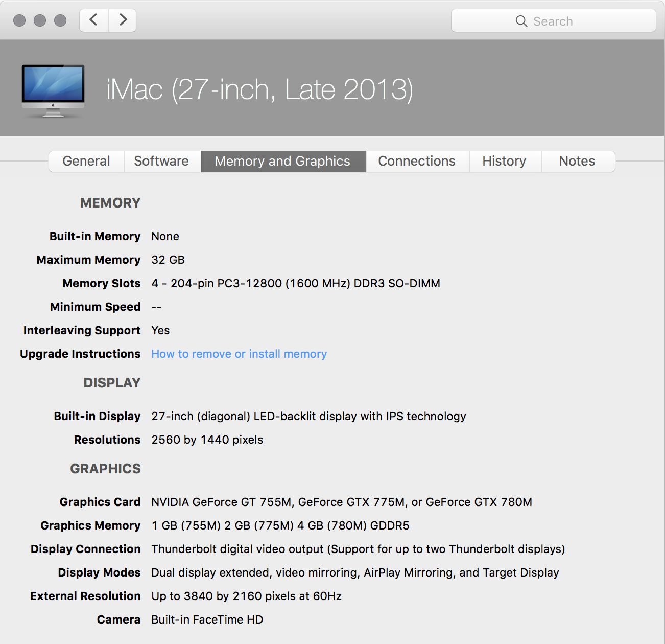Click the MEMORY section heading

coord(110,203)
